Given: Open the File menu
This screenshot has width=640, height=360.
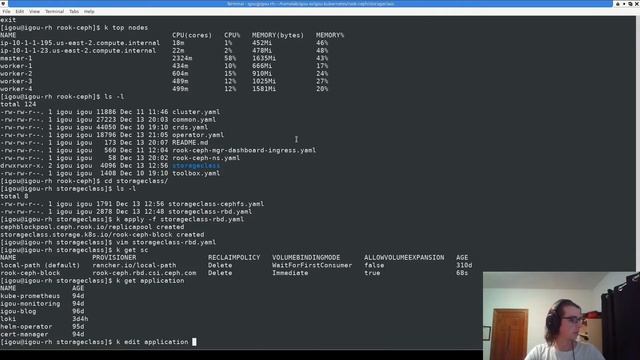Looking at the screenshot, I should click(6, 11).
